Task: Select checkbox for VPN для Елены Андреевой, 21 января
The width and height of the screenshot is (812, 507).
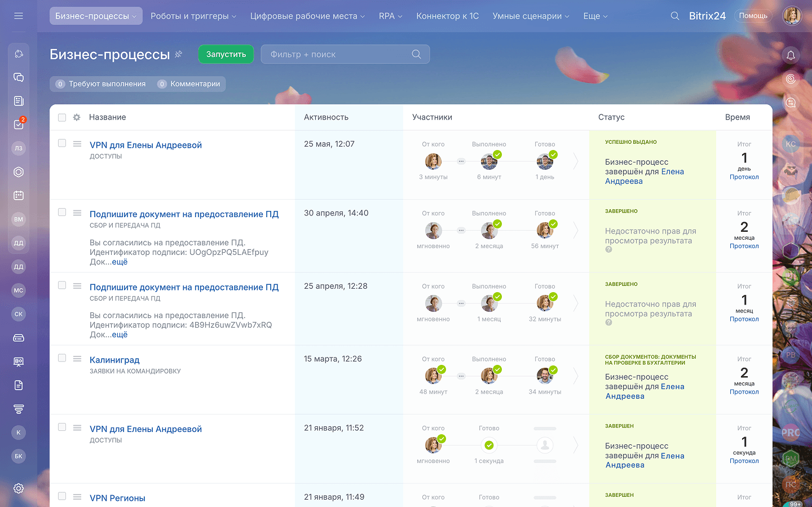Action: click(x=62, y=427)
